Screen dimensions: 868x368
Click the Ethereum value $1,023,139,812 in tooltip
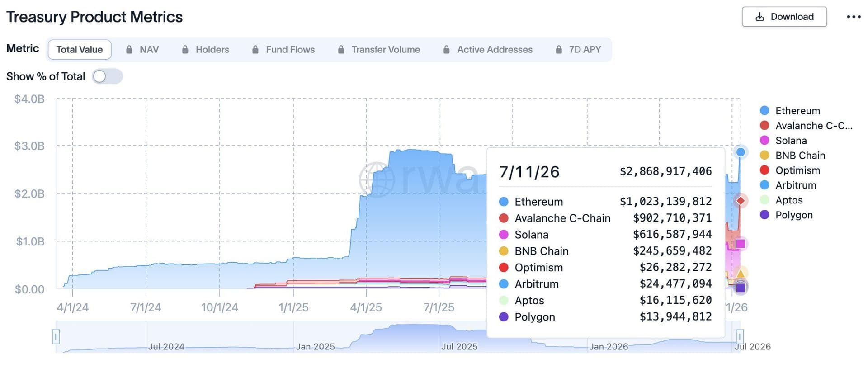(x=665, y=201)
